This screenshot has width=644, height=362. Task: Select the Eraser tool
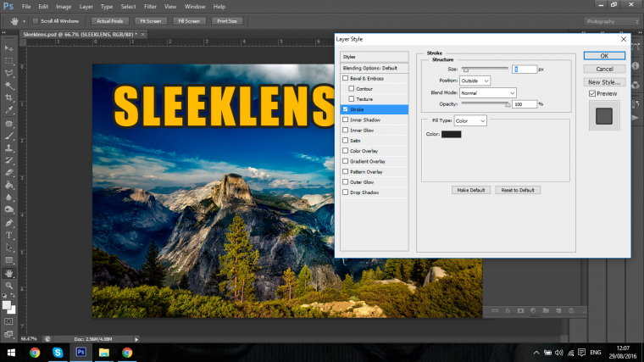[x=8, y=173]
